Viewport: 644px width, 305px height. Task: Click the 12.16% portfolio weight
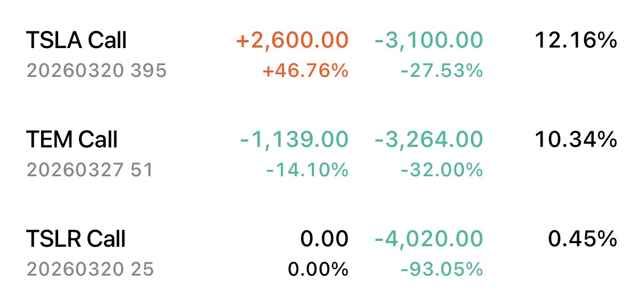click(576, 41)
